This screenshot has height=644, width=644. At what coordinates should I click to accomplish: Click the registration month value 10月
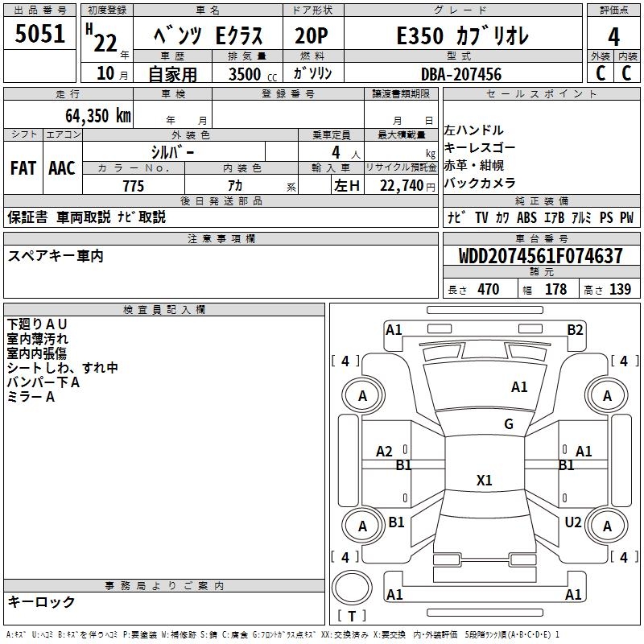pos(112,73)
